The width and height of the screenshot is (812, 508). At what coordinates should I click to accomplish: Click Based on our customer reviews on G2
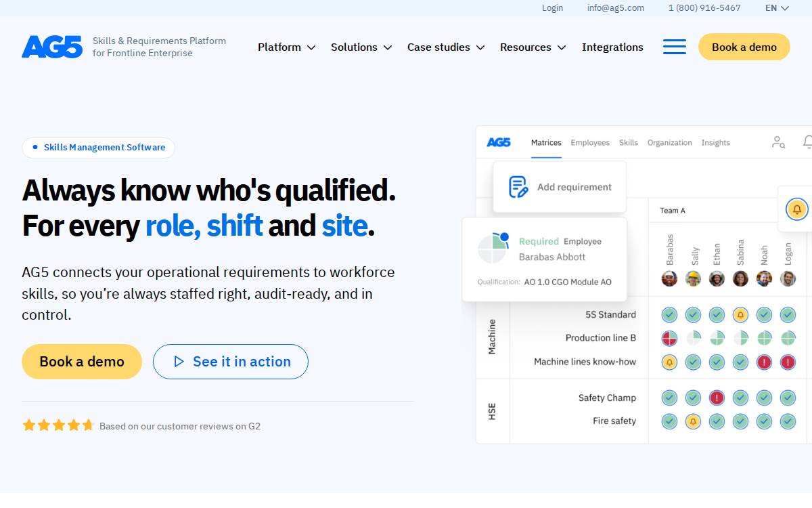coord(180,426)
